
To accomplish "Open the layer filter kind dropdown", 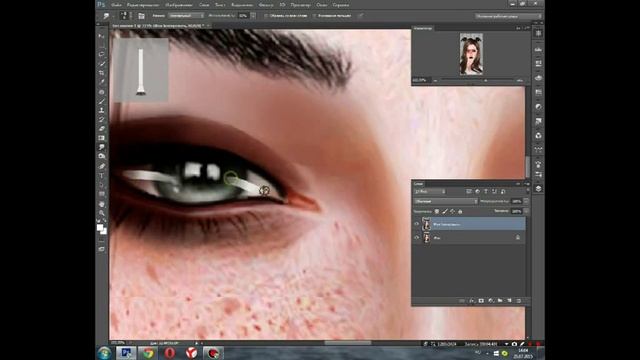I will click(430, 191).
